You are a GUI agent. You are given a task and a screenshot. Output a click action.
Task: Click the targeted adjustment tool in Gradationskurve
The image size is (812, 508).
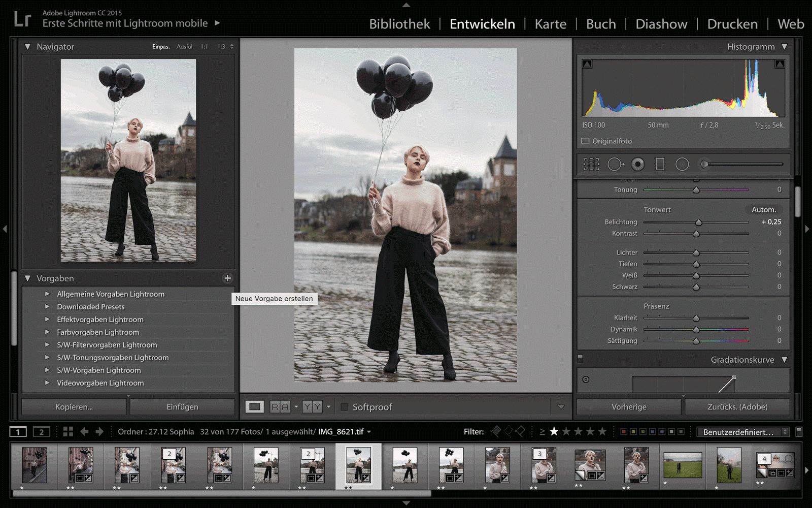586,379
